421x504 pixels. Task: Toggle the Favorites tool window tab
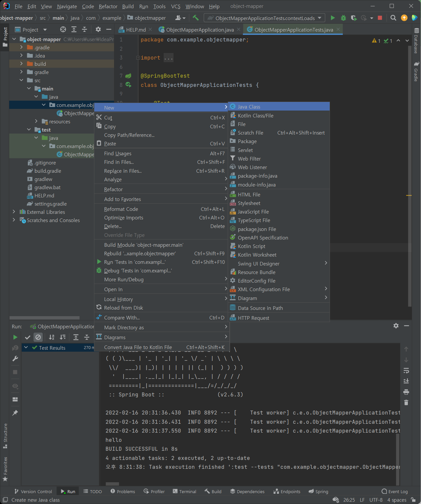point(5,469)
